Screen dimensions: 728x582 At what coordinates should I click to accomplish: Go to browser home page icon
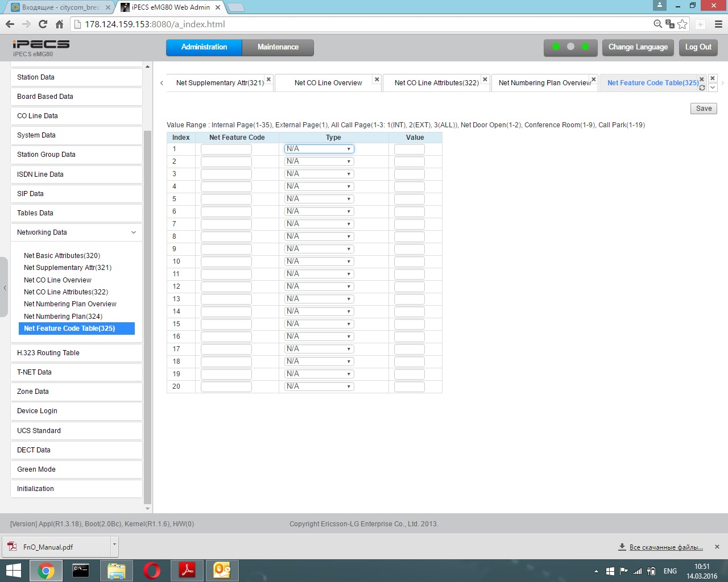click(59, 24)
